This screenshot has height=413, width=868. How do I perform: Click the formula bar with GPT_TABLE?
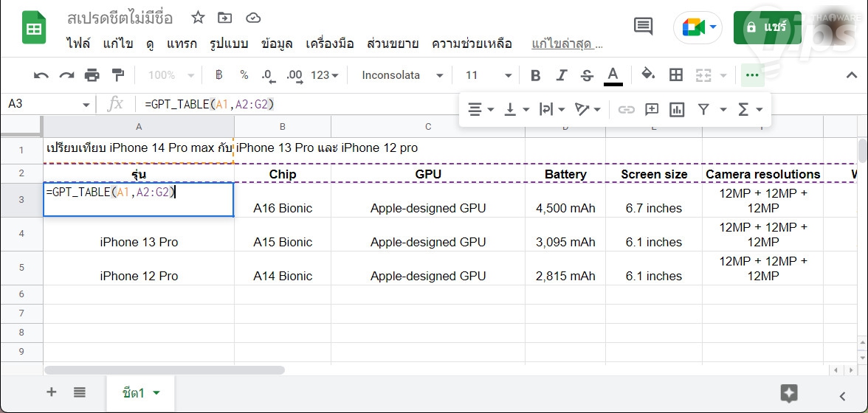tap(299, 104)
